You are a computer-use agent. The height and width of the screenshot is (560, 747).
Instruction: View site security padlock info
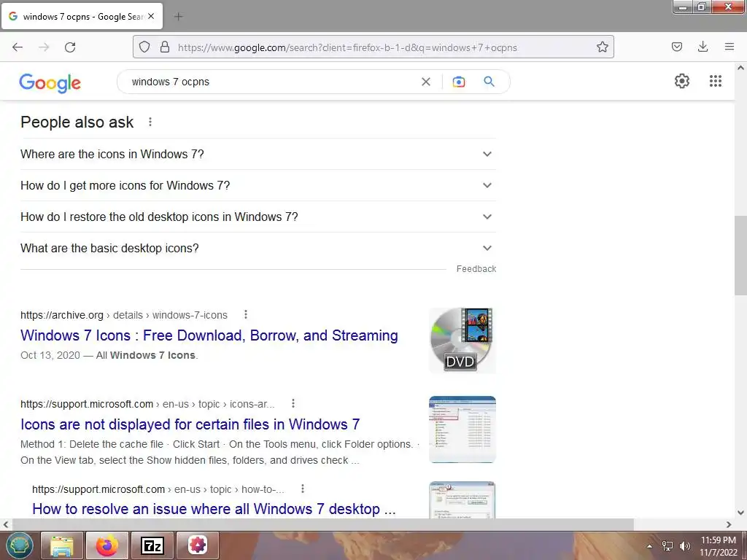[165, 47]
